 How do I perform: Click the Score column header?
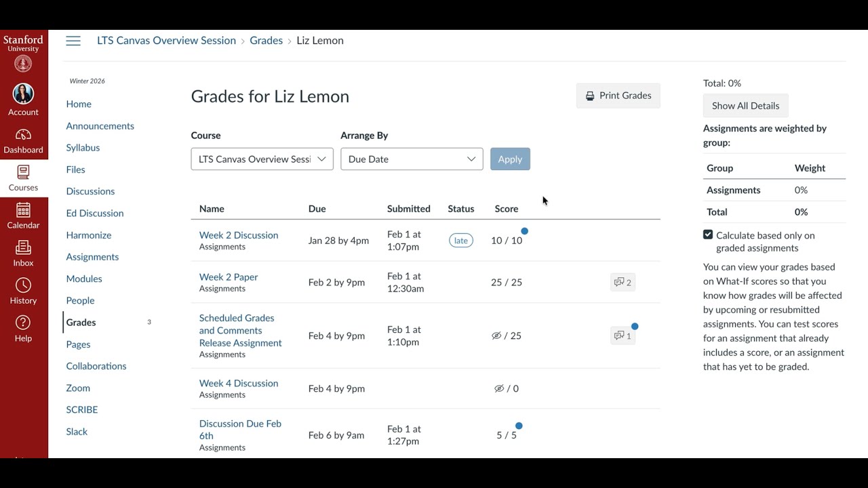coord(507,209)
